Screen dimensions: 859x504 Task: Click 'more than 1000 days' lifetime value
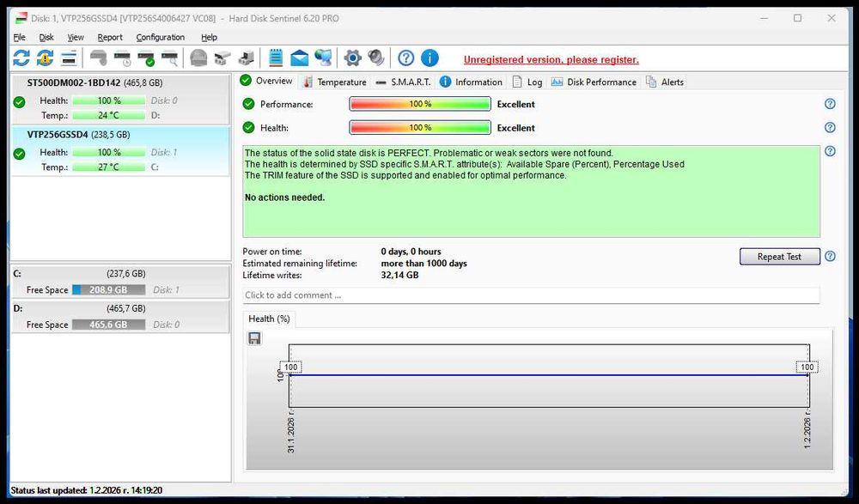pos(424,263)
